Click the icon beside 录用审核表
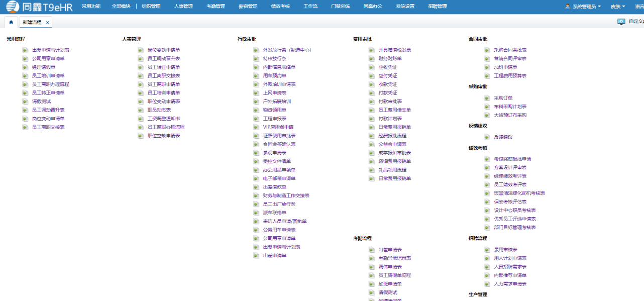This screenshot has width=644, height=301. 487,250
